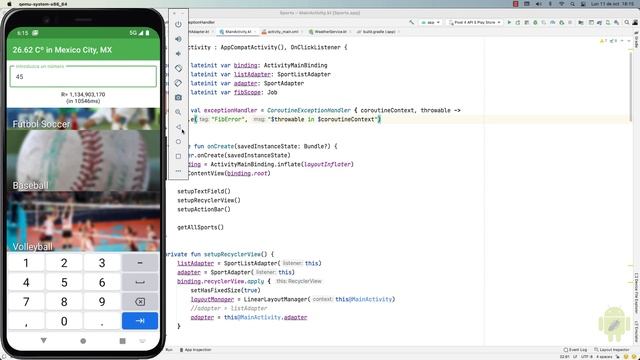
Task: Tap the backspace key on keypad
Action: [140, 302]
